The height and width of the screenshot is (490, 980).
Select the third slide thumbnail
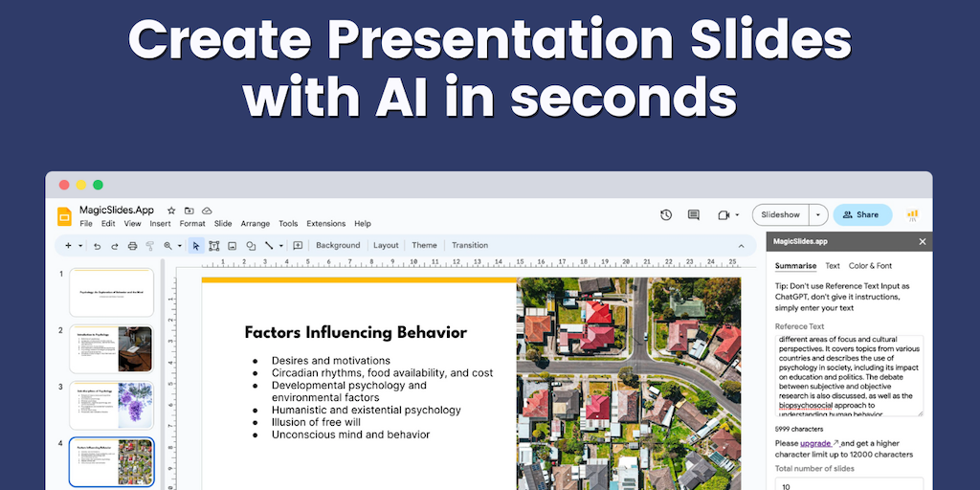pyautogui.click(x=111, y=406)
